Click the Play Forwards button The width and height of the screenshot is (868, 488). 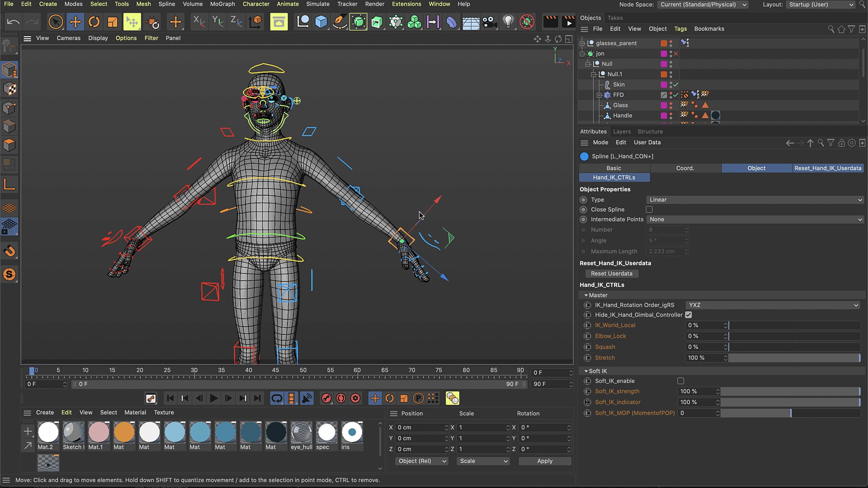pyautogui.click(x=213, y=398)
